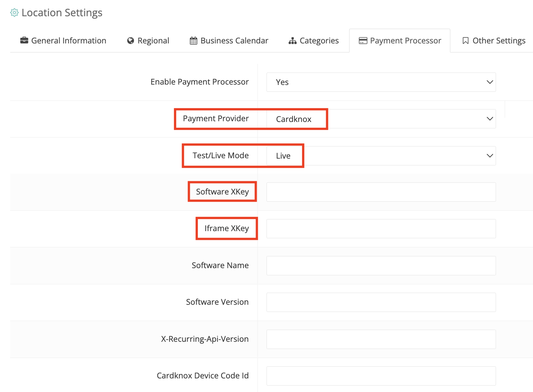Image resolution: width=533 pixels, height=392 pixels.
Task: Click the credit card icon on Payment Processor tab
Action: coord(363,41)
